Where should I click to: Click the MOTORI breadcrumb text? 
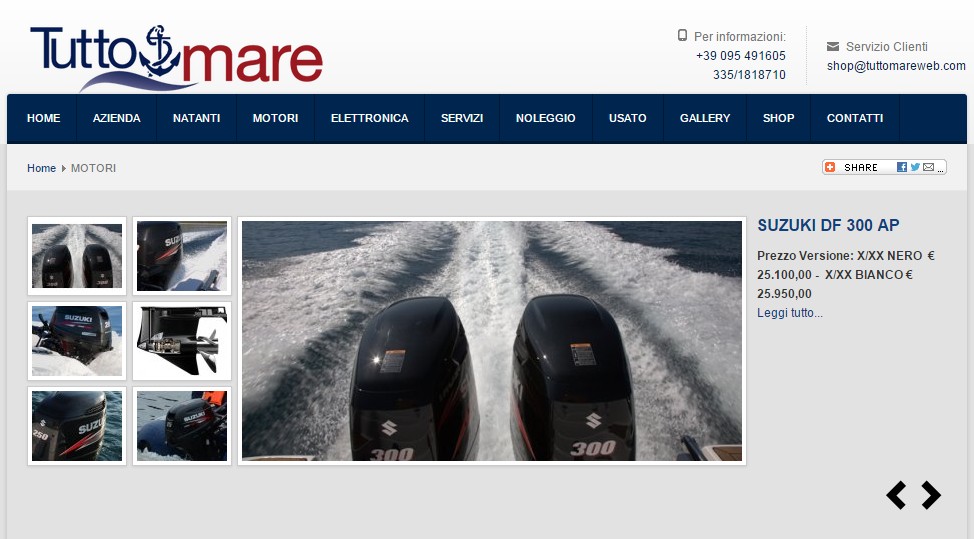(93, 168)
